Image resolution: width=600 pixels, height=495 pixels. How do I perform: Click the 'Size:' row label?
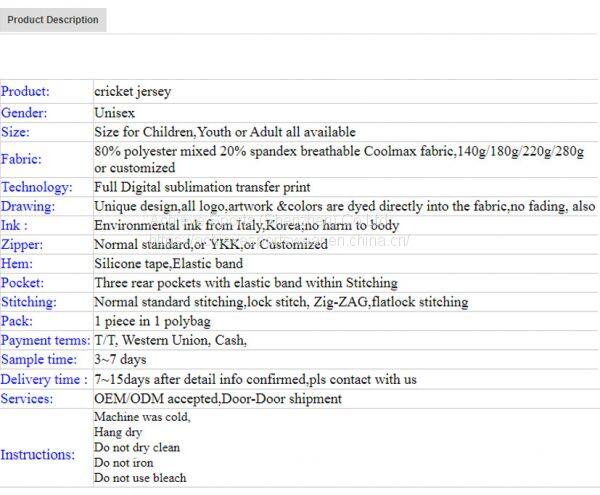click(x=15, y=132)
